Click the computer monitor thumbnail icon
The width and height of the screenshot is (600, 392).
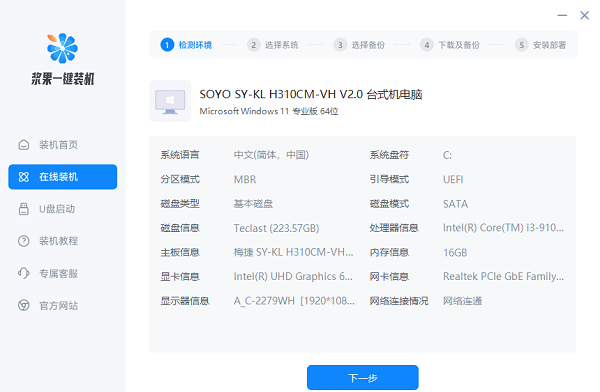[x=170, y=101]
